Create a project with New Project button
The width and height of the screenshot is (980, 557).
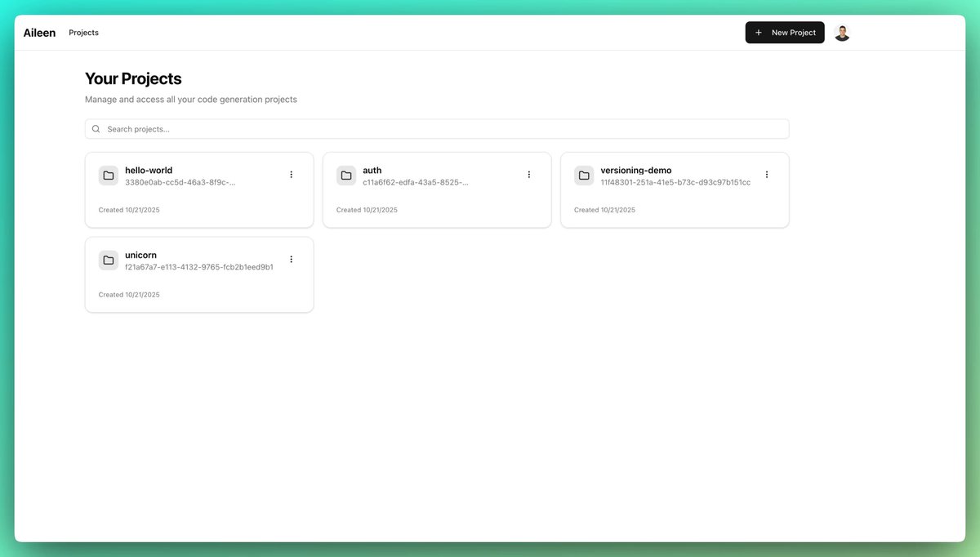click(x=785, y=33)
